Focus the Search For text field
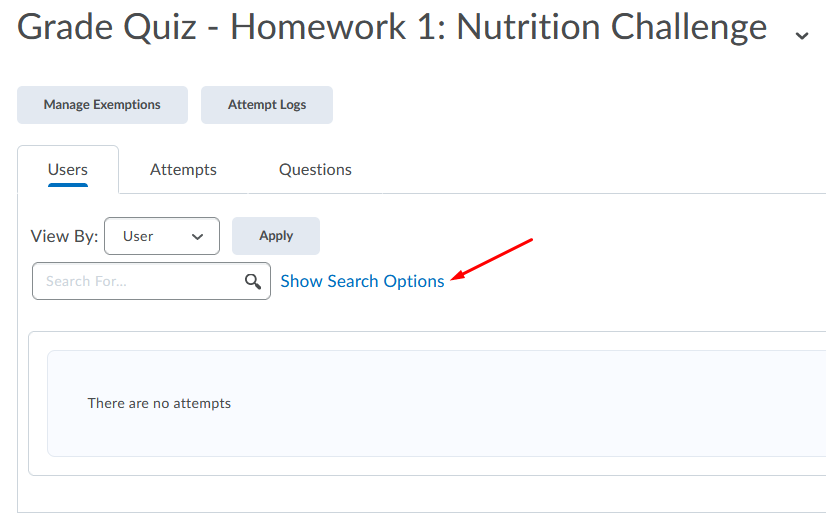 click(140, 282)
